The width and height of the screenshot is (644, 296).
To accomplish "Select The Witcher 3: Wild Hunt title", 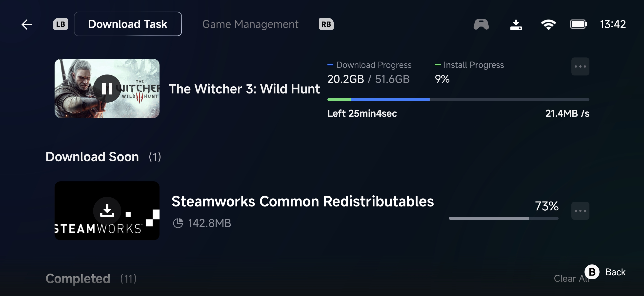I will 244,89.
